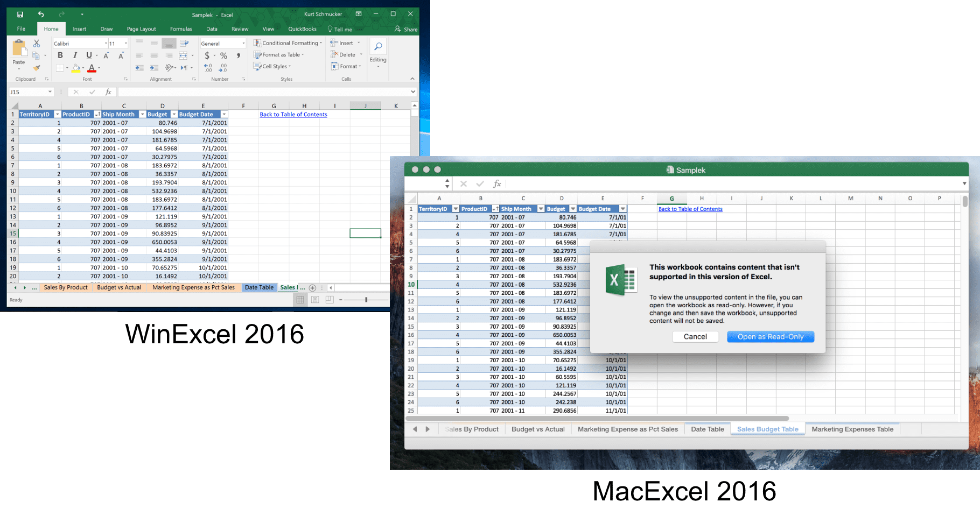Image resolution: width=980 pixels, height=523 pixels.
Task: Click the Paste clipboard icon
Action: pyautogui.click(x=19, y=48)
